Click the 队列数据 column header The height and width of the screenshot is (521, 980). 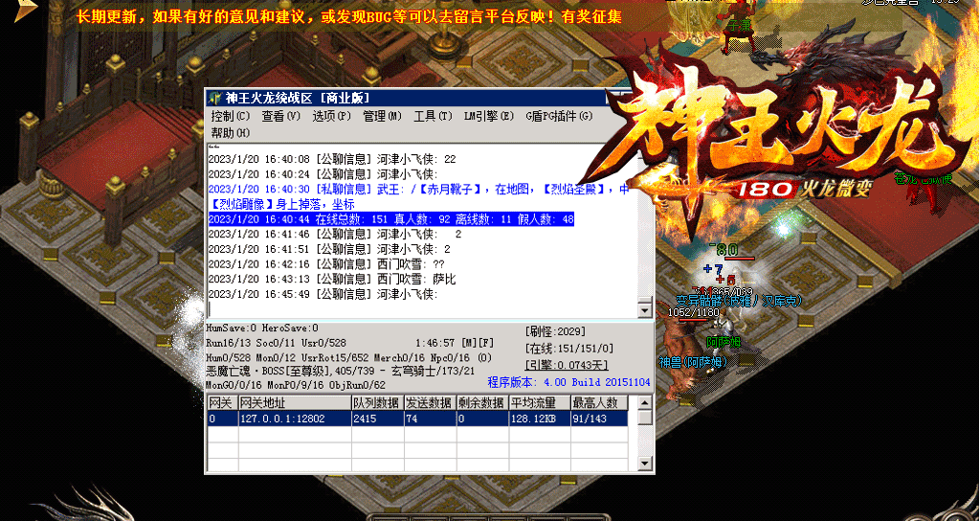(x=376, y=403)
